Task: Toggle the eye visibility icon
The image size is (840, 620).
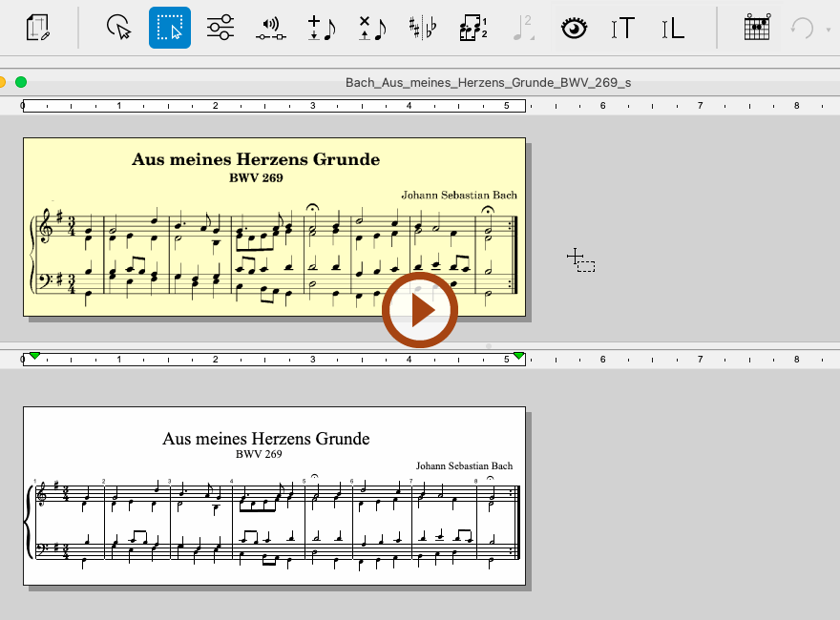Action: point(573,28)
